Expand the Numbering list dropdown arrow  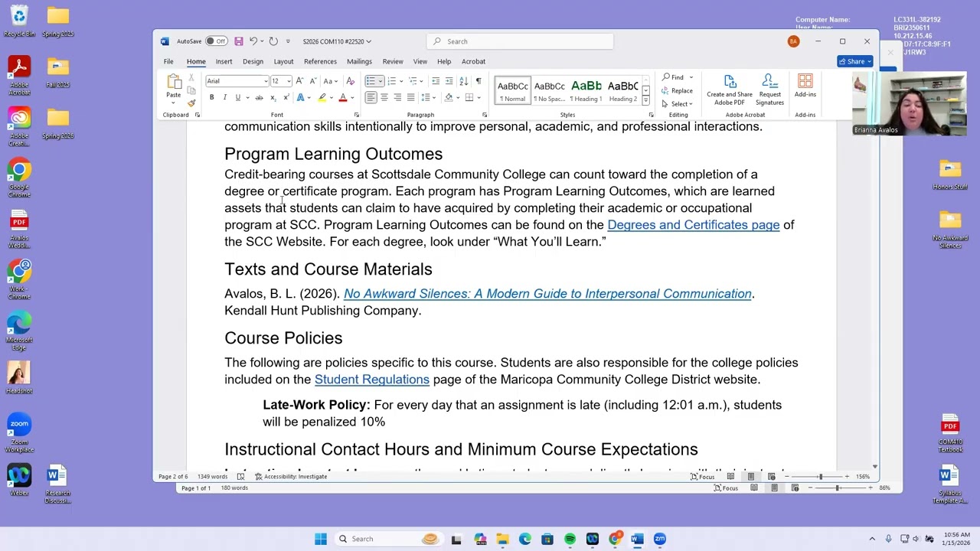(403, 81)
